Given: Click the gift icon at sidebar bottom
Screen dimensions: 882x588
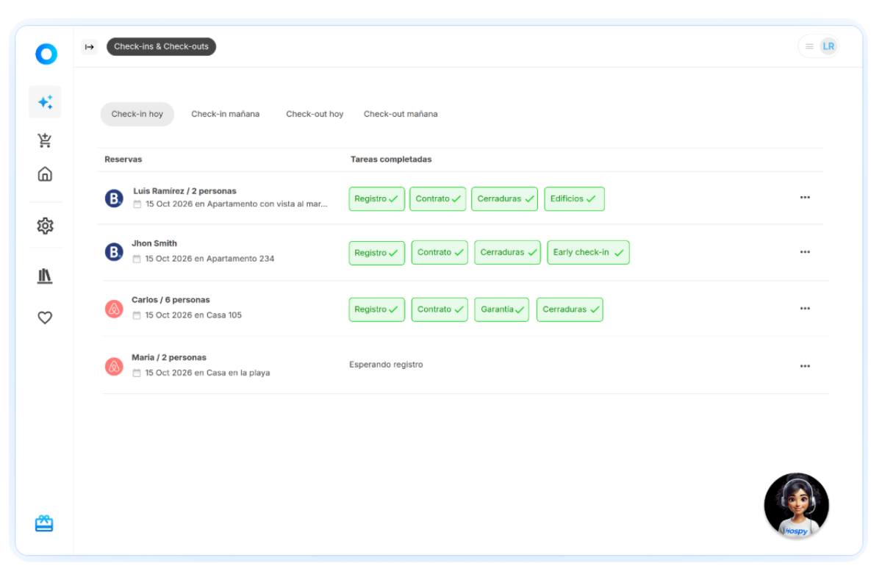Looking at the screenshot, I should 44,523.
